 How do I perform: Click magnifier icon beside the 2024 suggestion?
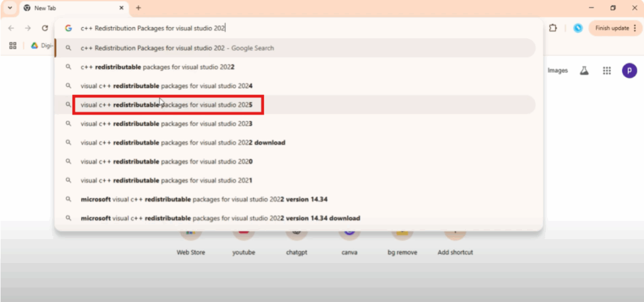[69, 86]
